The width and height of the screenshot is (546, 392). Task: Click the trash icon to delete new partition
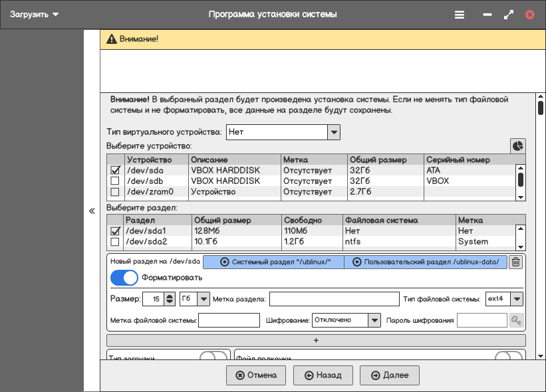click(x=515, y=262)
